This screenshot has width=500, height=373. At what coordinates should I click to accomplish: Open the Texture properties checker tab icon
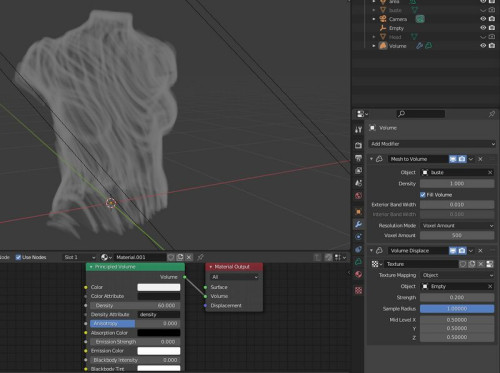point(358,290)
